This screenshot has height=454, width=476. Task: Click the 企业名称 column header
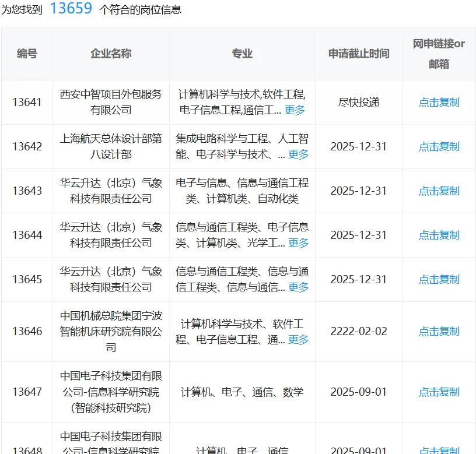point(111,54)
